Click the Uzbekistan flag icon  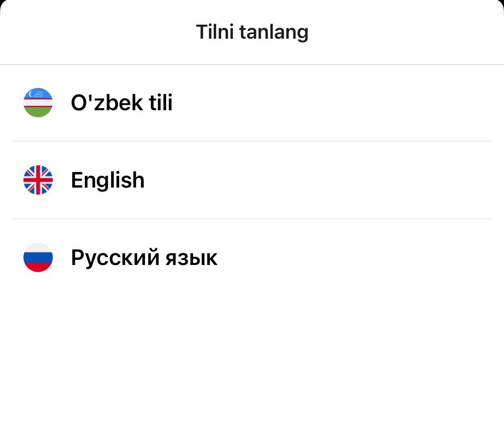[38, 102]
